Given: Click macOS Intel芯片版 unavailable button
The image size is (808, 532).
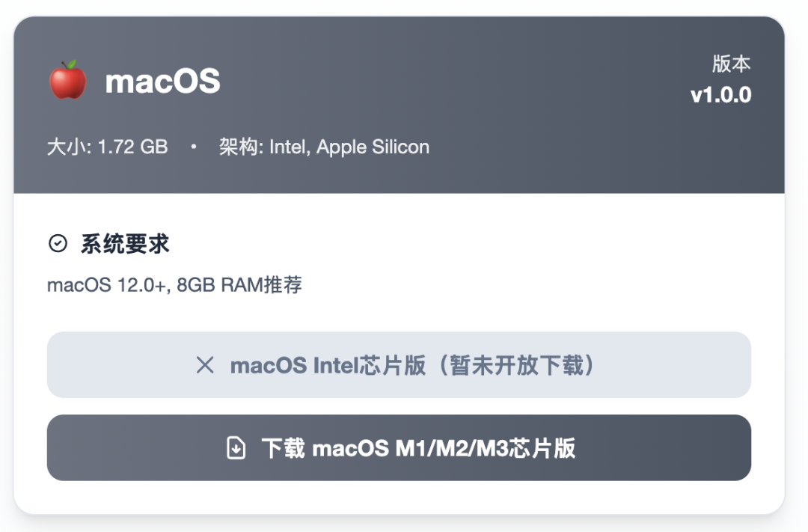Looking at the screenshot, I should (x=399, y=364).
